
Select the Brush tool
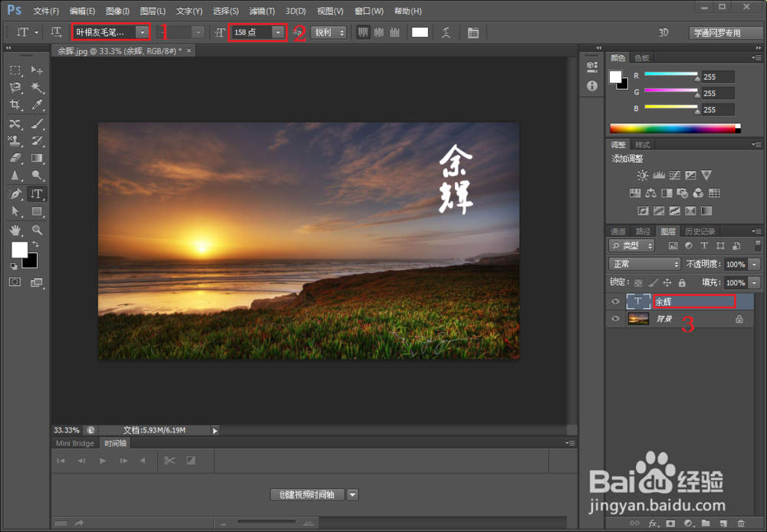pos(37,123)
